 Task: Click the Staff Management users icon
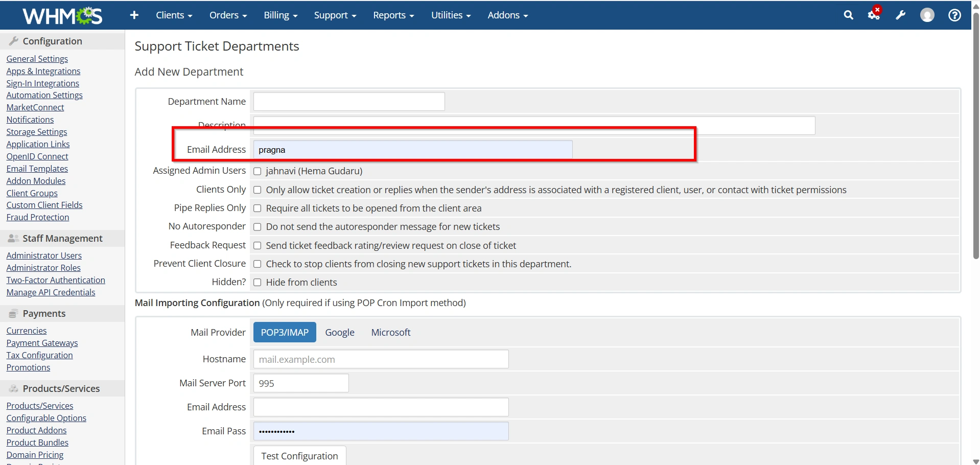[x=14, y=238]
